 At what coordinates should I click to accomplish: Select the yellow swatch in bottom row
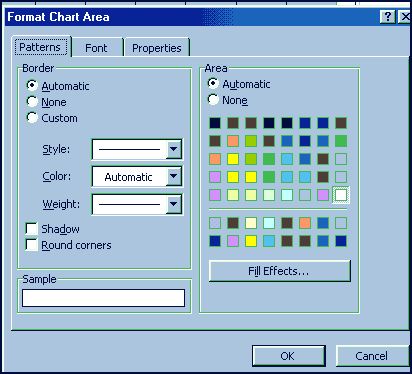[x=251, y=241]
